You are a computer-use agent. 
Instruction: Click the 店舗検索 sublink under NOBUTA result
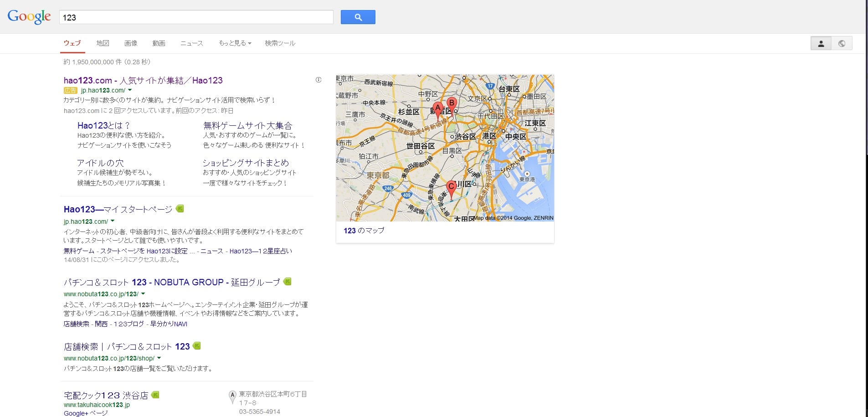77,324
